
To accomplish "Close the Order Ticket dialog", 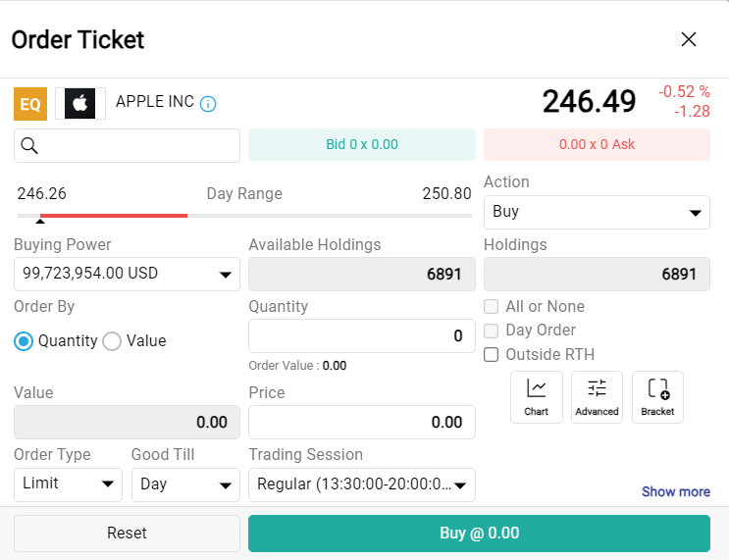I will coord(689,39).
